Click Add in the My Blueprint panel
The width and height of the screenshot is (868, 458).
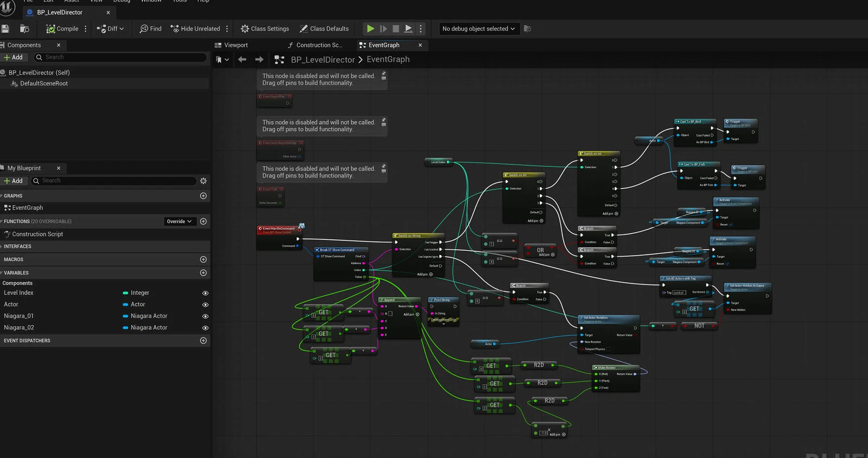pos(13,181)
